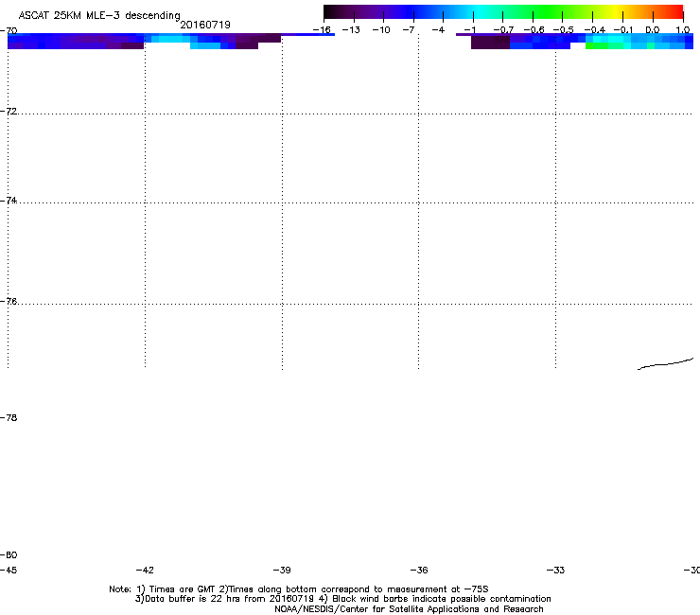Click the -0.5 colour scale label
The height and width of the screenshot is (615, 700).
tap(564, 30)
